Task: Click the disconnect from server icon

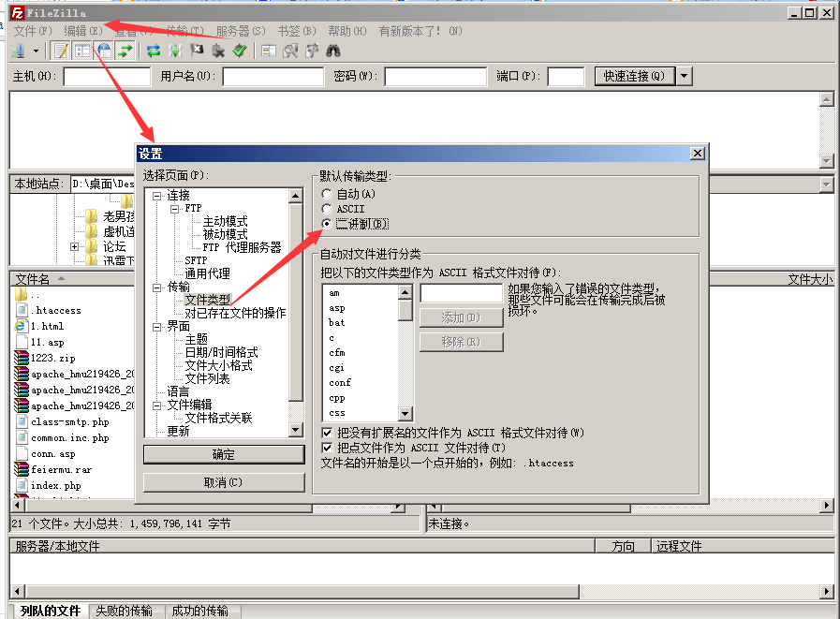Action: pos(218,51)
